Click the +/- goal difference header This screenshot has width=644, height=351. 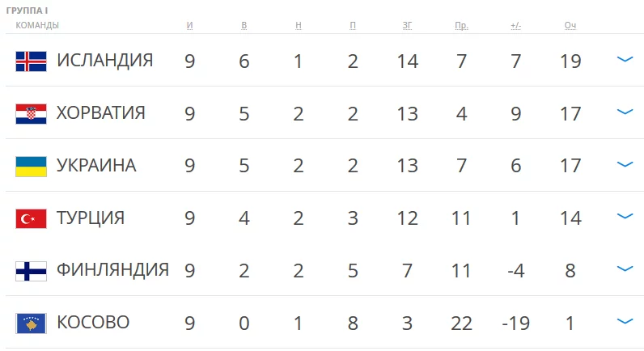pyautogui.click(x=515, y=26)
